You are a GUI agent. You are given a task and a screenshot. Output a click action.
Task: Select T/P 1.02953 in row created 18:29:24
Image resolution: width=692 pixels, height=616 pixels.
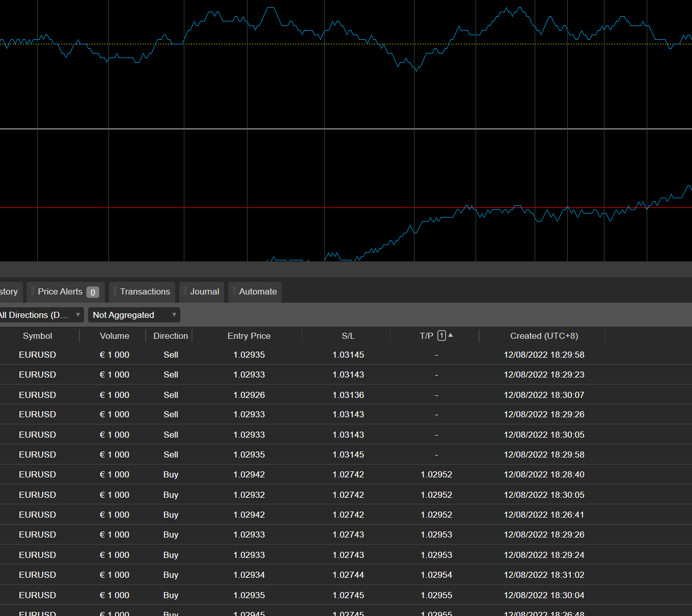pos(436,555)
